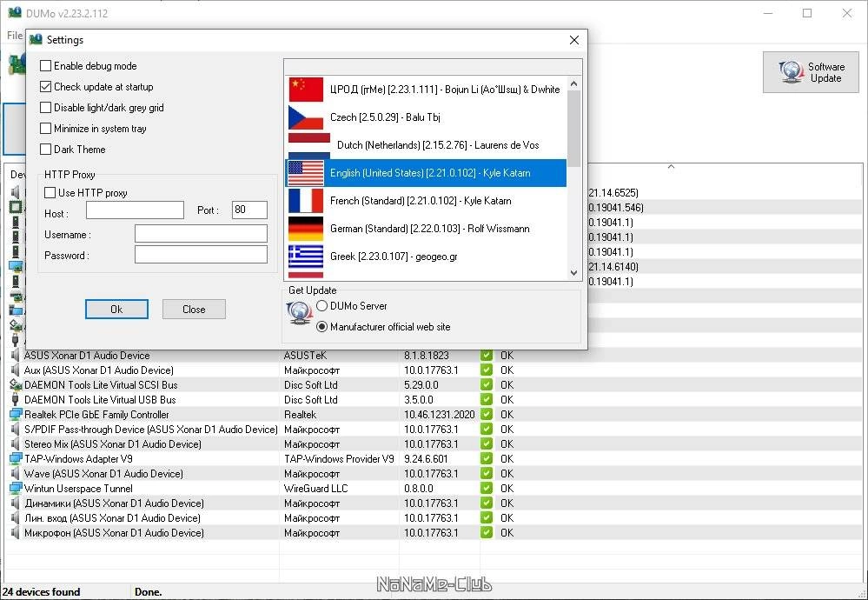Click 24 devices found status text

pos(42,591)
